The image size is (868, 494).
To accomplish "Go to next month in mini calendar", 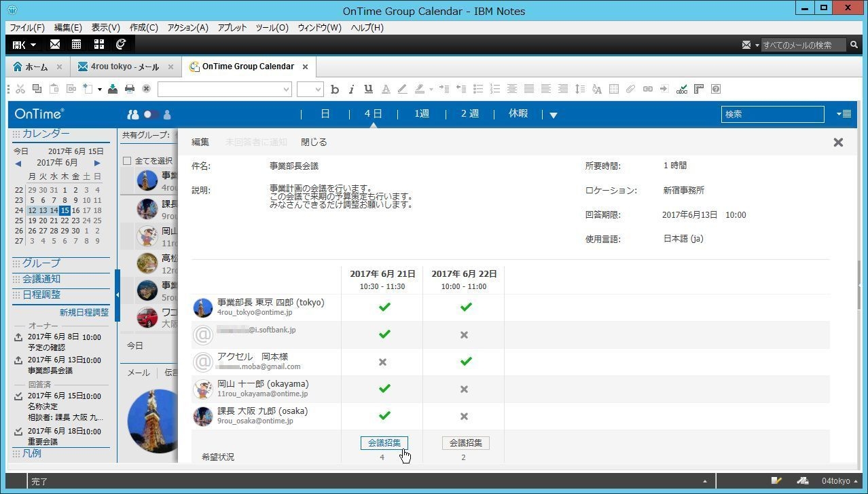I will coord(97,163).
